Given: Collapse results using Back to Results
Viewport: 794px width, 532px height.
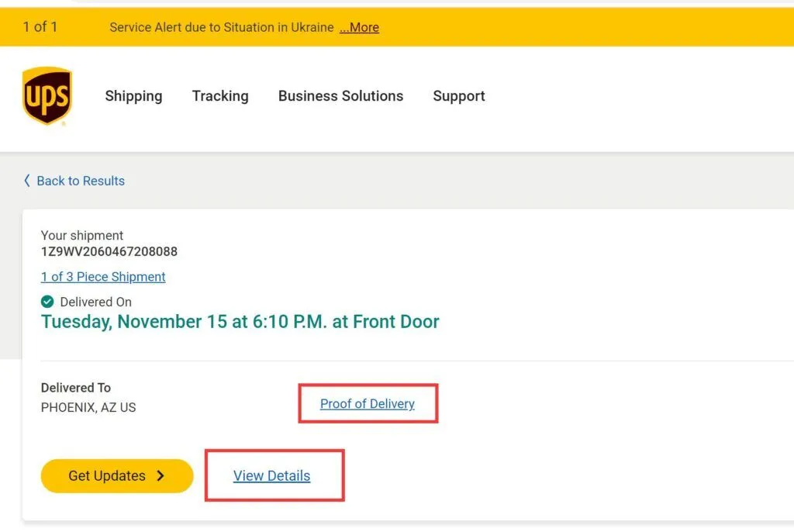Looking at the screenshot, I should click(81, 181).
